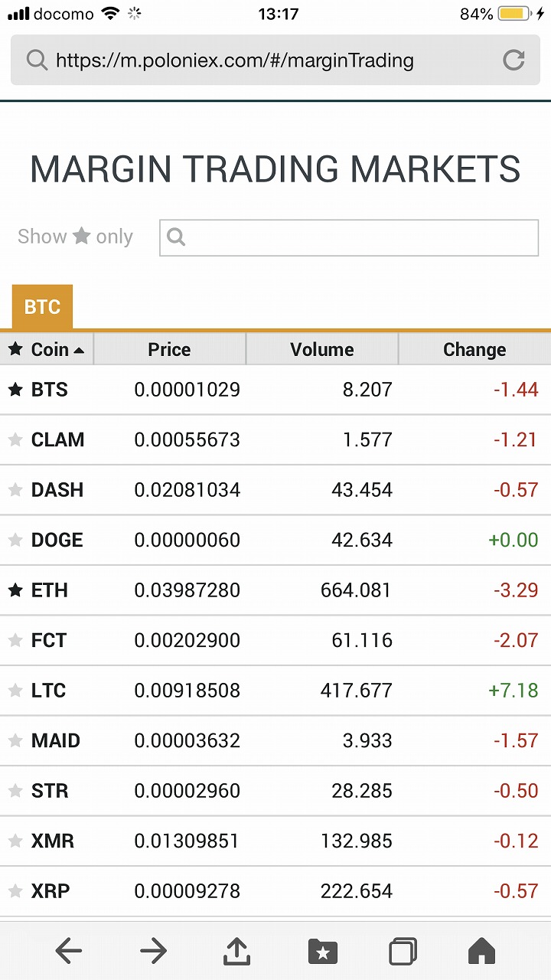Unstar the BTS coin

pos(15,390)
